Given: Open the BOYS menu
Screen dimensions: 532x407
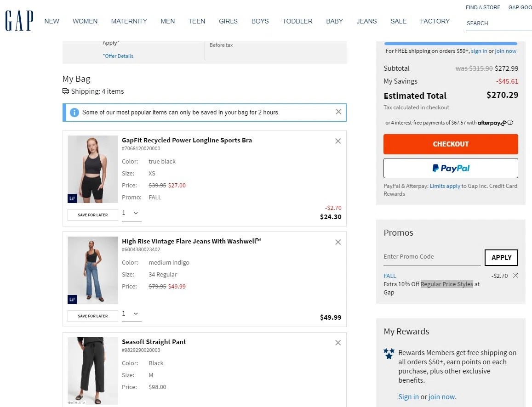Looking at the screenshot, I should (260, 21).
